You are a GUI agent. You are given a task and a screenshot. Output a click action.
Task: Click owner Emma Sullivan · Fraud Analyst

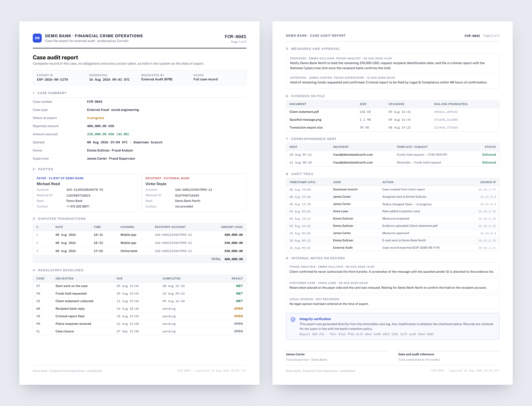110,150
